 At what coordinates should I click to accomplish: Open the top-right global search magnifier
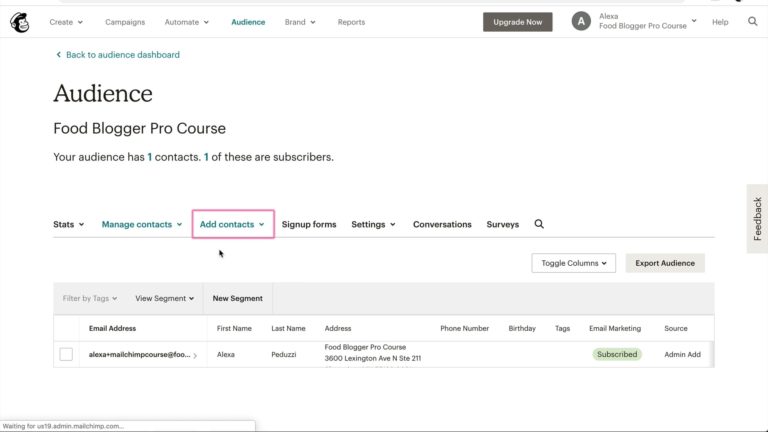pyautogui.click(x=752, y=22)
